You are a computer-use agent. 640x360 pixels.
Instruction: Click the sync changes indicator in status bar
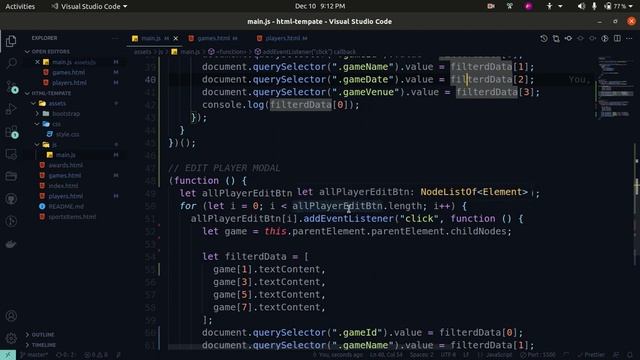point(65,355)
